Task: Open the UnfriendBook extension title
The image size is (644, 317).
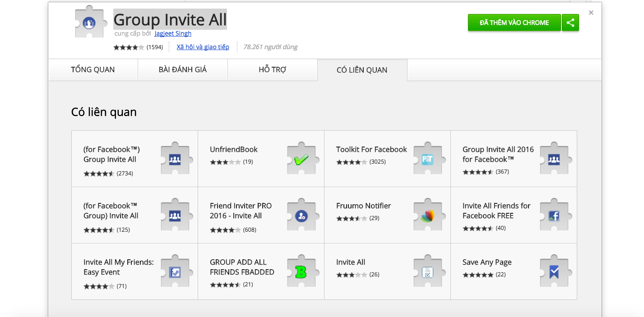Action: pyautogui.click(x=234, y=149)
